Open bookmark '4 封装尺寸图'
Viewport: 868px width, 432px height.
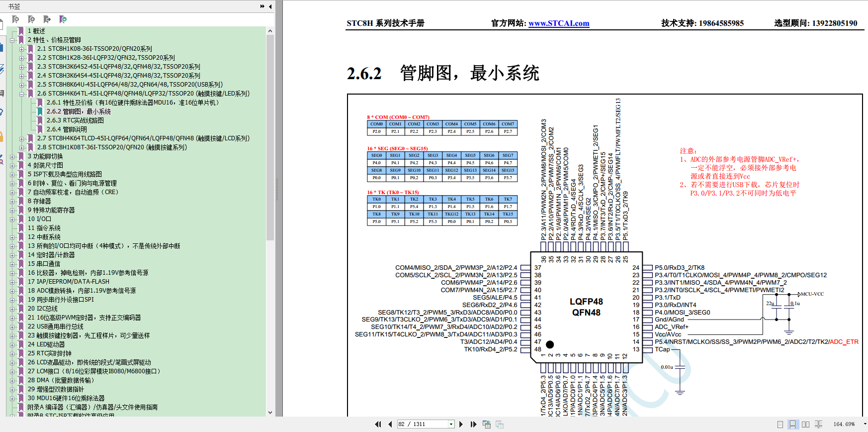(x=45, y=165)
